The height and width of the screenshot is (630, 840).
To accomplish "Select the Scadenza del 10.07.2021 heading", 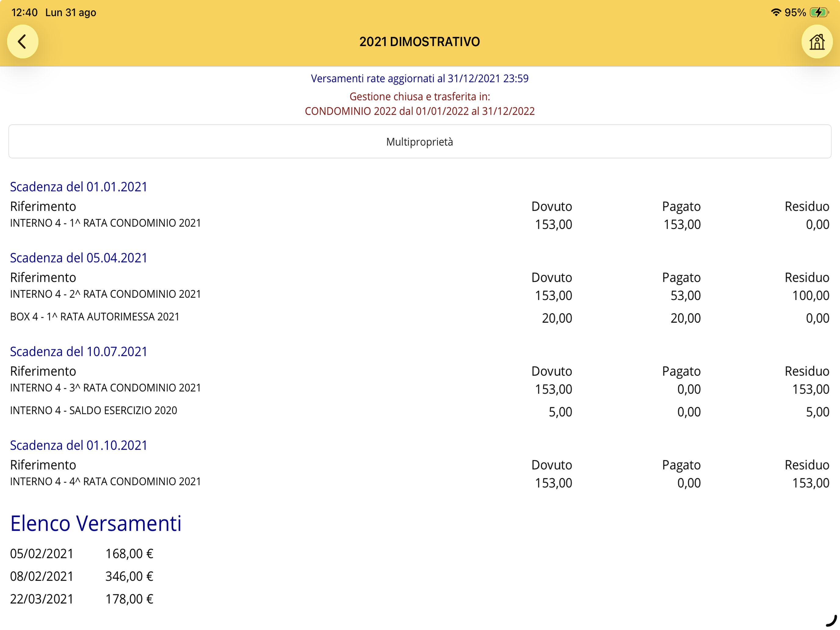I will click(x=78, y=352).
